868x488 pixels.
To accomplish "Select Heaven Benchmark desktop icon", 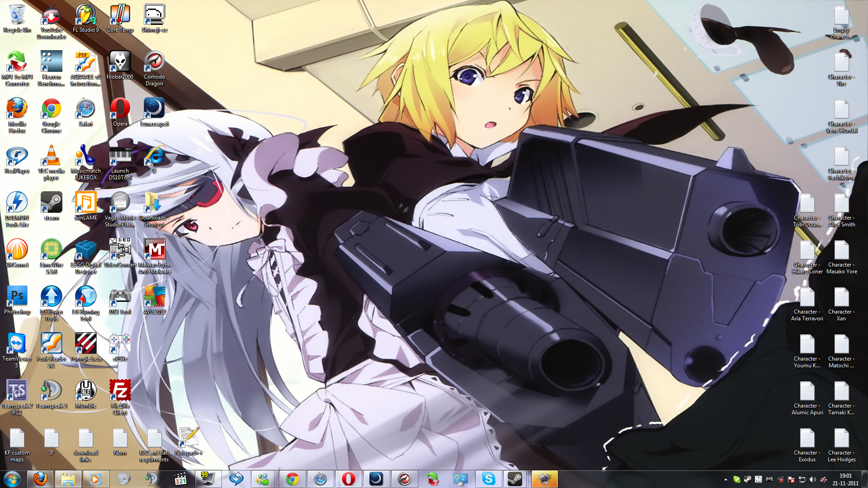I will 51,69.
